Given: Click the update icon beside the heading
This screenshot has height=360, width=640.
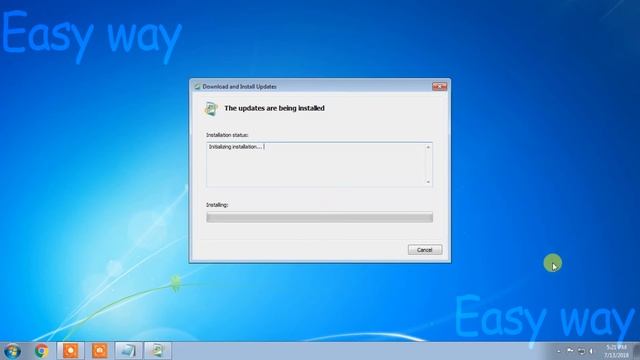Looking at the screenshot, I should tap(211, 109).
